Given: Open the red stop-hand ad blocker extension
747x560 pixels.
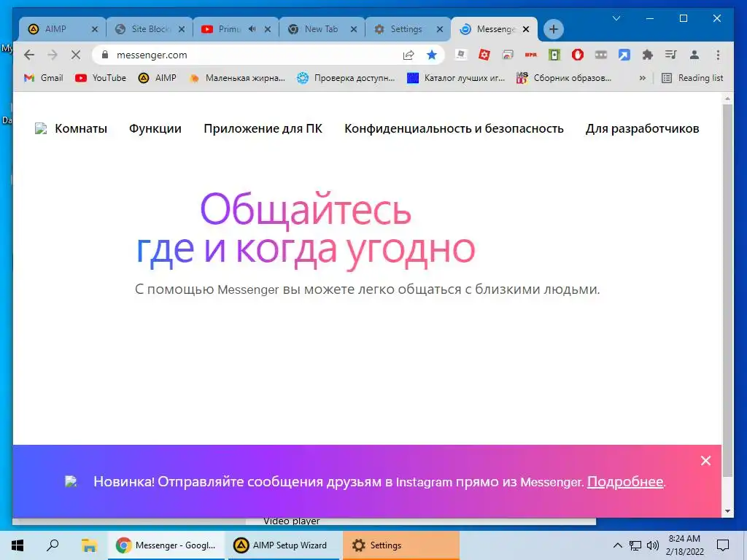Looking at the screenshot, I should pyautogui.click(x=578, y=55).
